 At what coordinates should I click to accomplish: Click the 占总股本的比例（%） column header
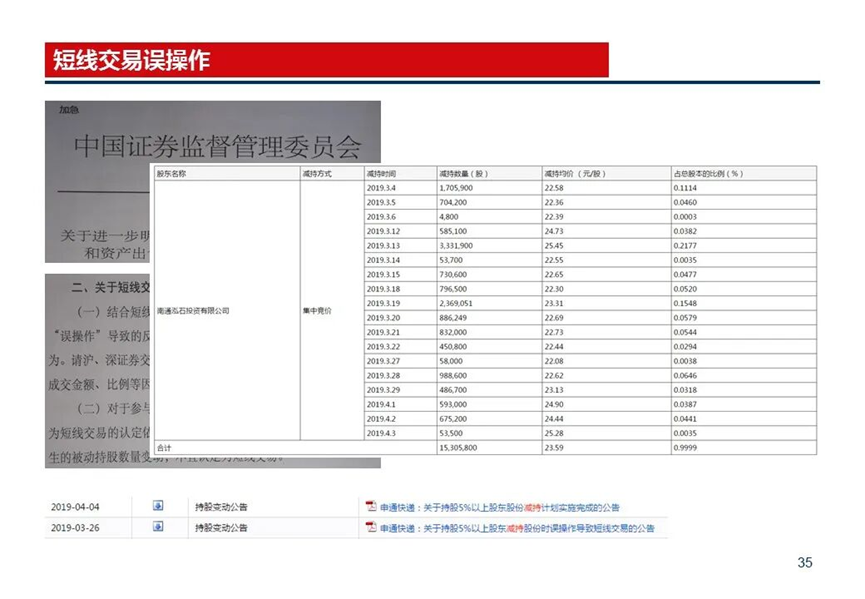pos(708,173)
